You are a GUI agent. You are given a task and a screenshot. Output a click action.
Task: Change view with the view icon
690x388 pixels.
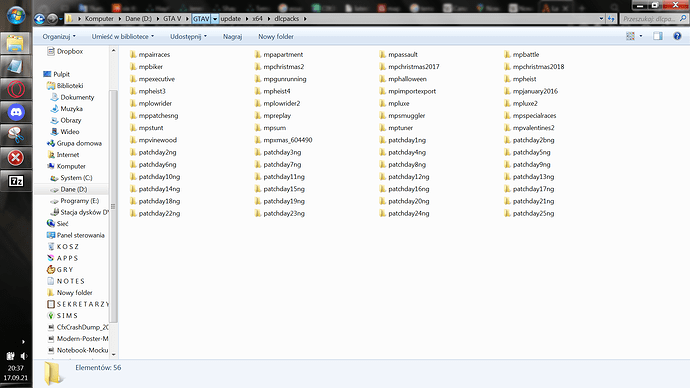tap(630, 36)
